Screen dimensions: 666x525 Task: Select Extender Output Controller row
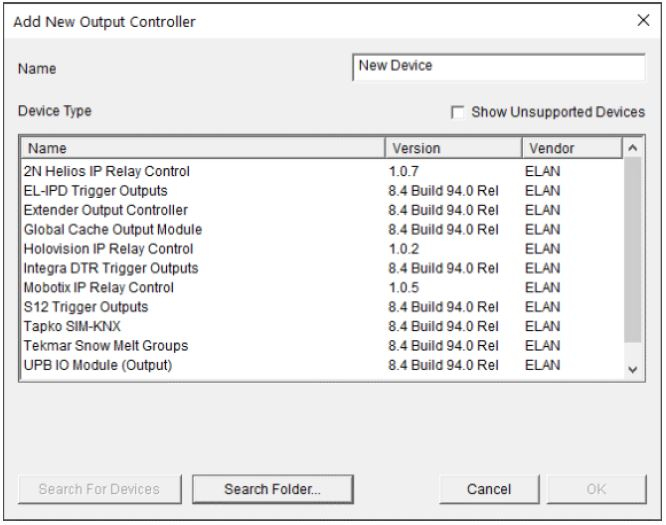(322, 210)
